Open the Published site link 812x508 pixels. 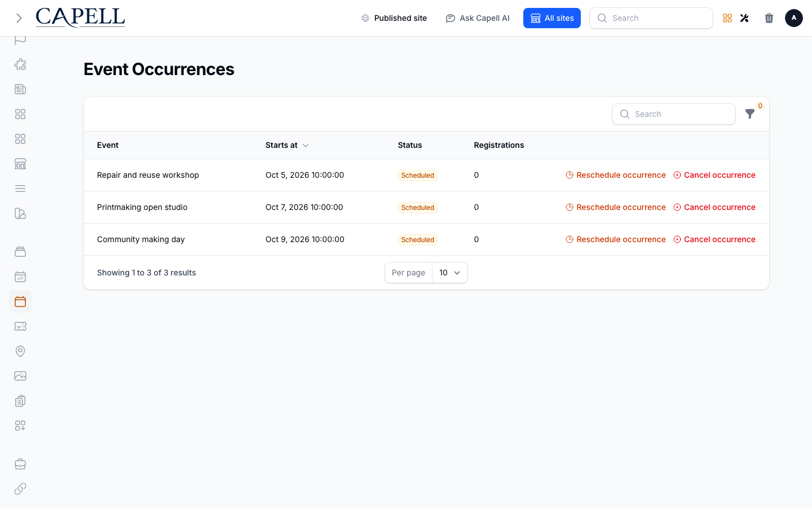click(394, 18)
